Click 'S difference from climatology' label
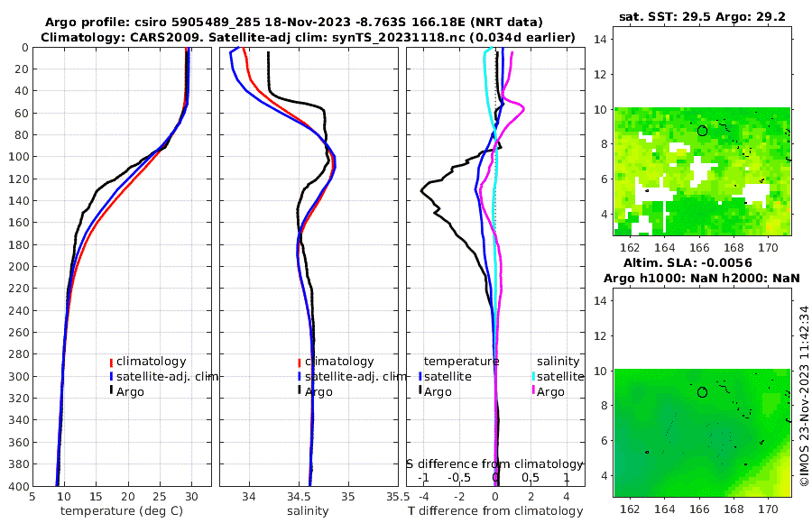 point(495,463)
